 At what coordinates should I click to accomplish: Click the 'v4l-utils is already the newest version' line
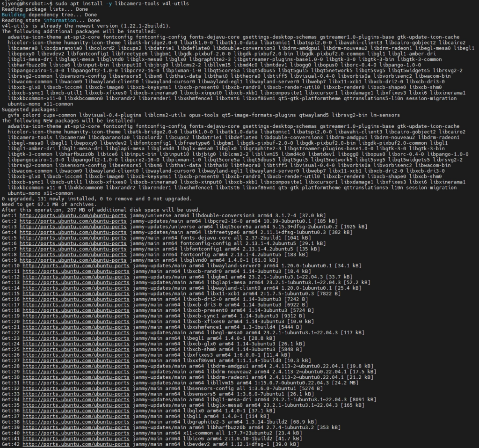click(x=87, y=26)
